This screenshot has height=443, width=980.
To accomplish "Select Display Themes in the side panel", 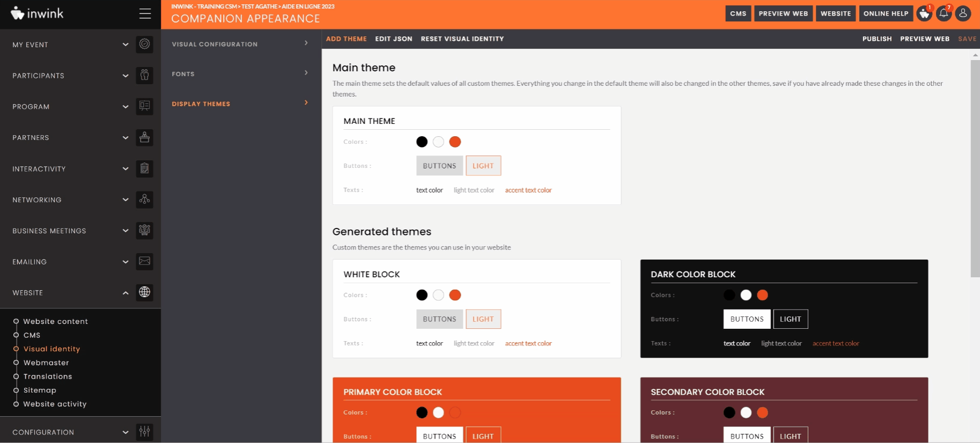I will [x=241, y=104].
